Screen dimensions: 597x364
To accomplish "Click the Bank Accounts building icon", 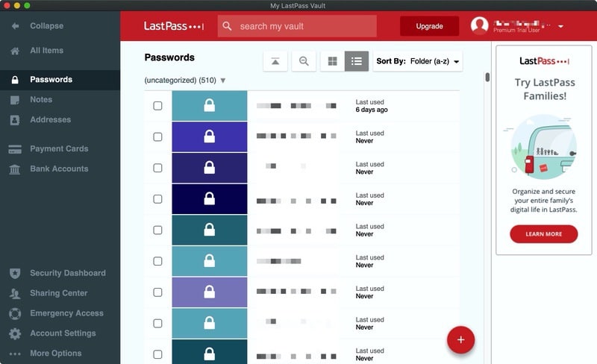I will (x=15, y=169).
